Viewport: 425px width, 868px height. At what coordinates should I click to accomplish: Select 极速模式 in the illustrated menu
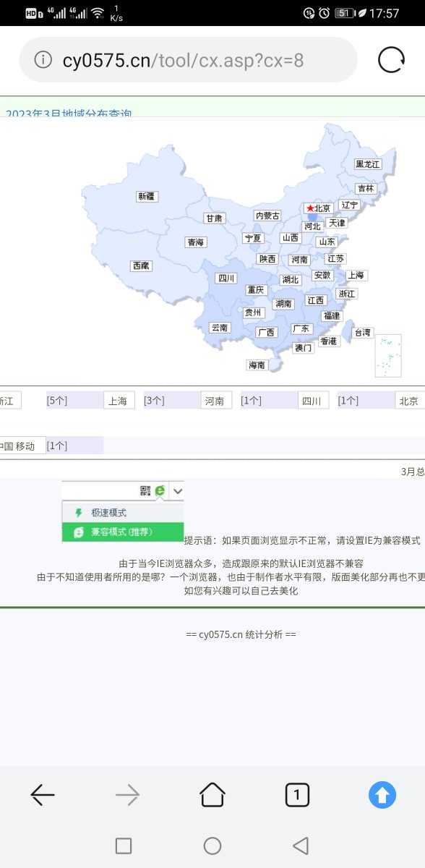(122, 513)
